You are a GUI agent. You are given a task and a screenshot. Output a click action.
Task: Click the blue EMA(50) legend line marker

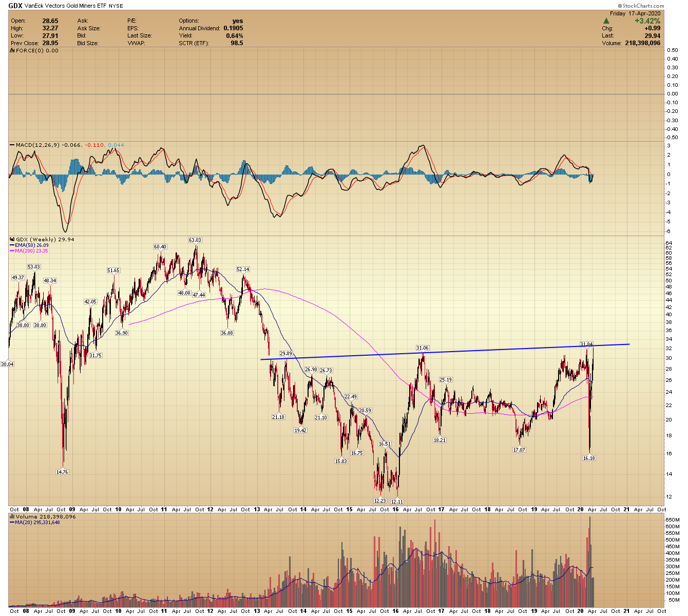point(12,245)
